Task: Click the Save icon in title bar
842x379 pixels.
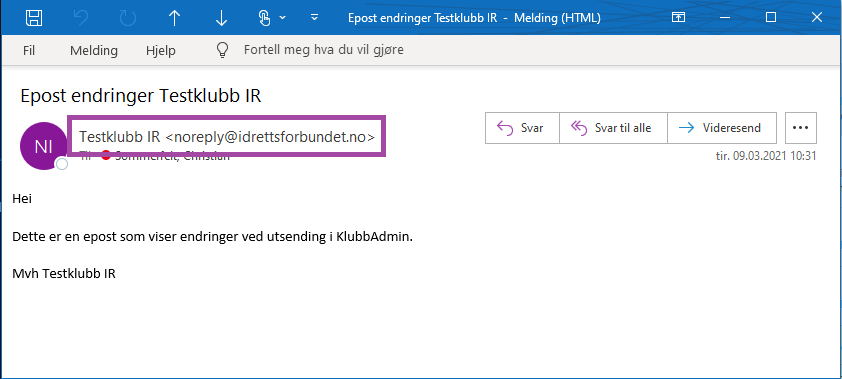Action: click(x=34, y=18)
